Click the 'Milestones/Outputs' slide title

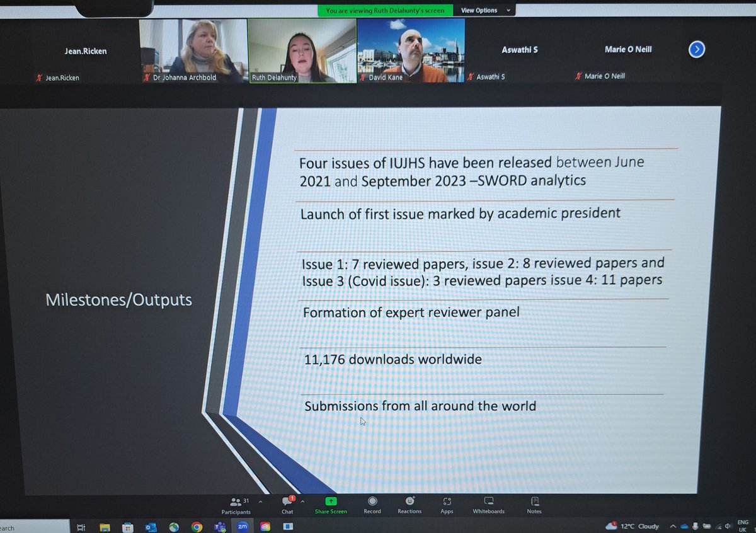click(118, 300)
